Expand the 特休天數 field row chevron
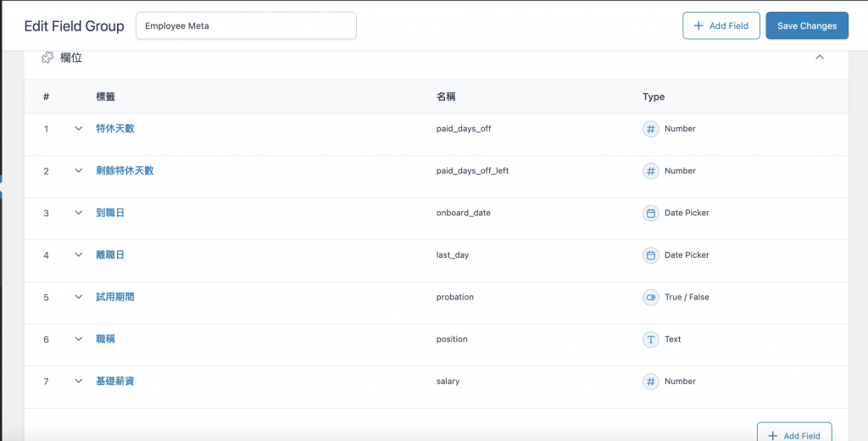868x441 pixels. (79, 129)
